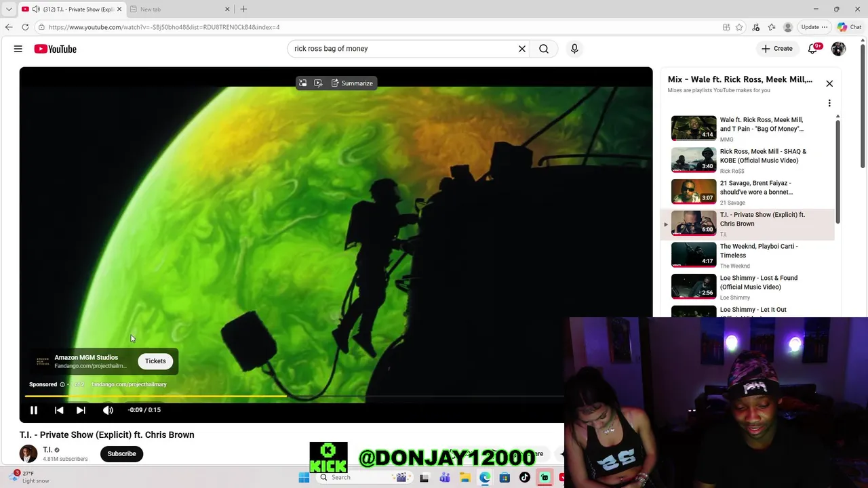This screenshot has height=488, width=868.
Task: Run search with magnifier button
Action: [x=544, y=49]
